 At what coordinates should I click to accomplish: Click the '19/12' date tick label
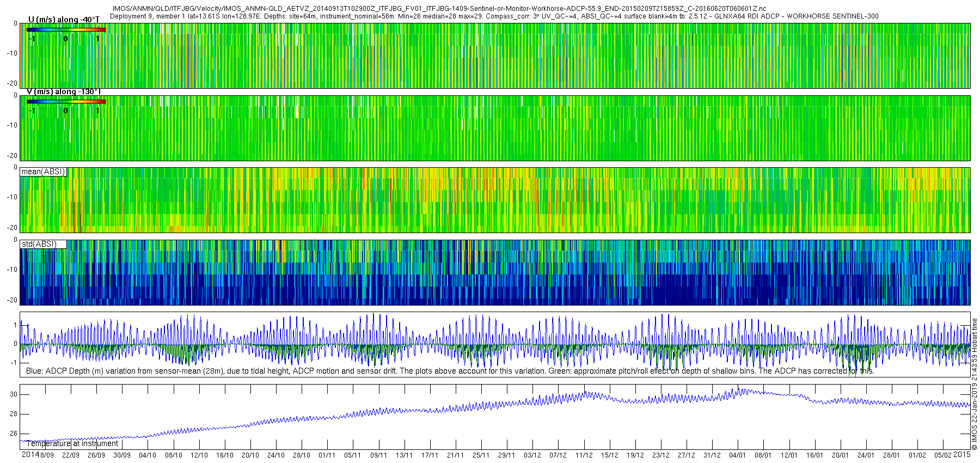point(635,455)
